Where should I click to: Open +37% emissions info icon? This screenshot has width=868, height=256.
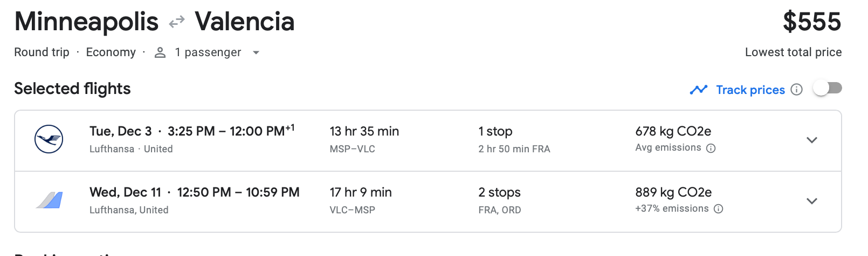tap(718, 209)
